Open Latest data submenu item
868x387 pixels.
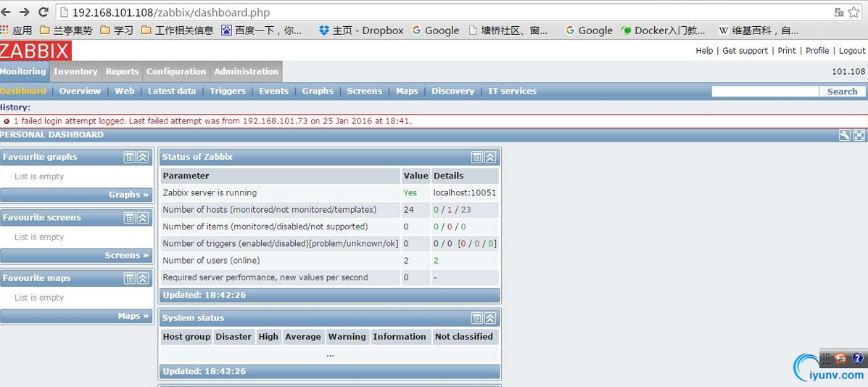pos(172,91)
